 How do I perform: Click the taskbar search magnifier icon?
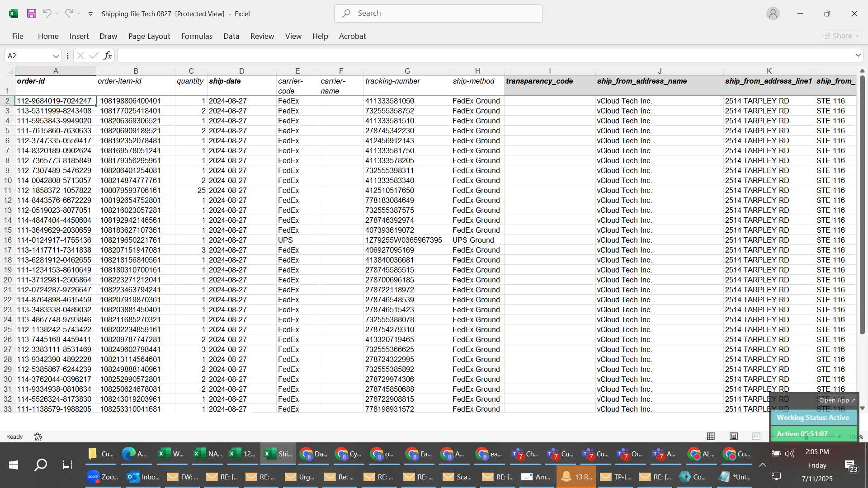point(41,465)
